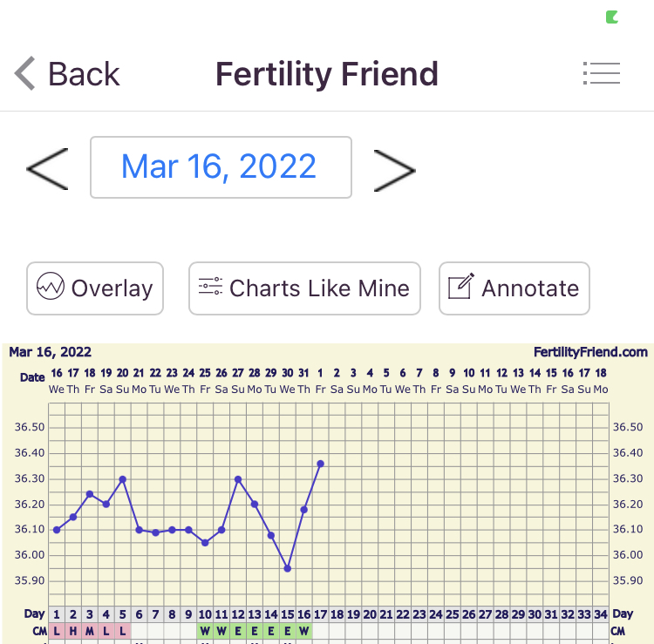Tap the Annotate pencil icon
Viewport: 654px width, 644px height.
point(460,287)
